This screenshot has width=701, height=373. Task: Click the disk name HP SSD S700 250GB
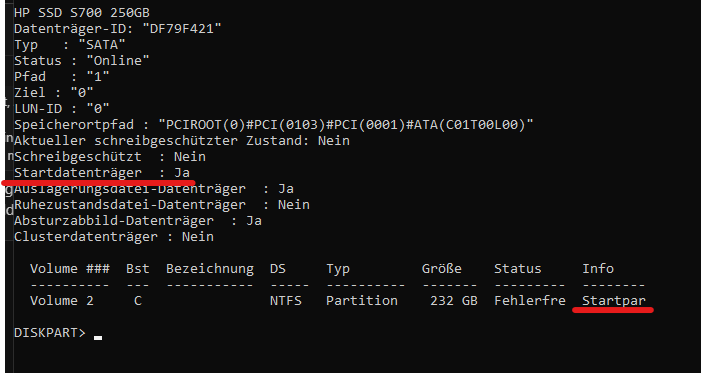(x=82, y=13)
